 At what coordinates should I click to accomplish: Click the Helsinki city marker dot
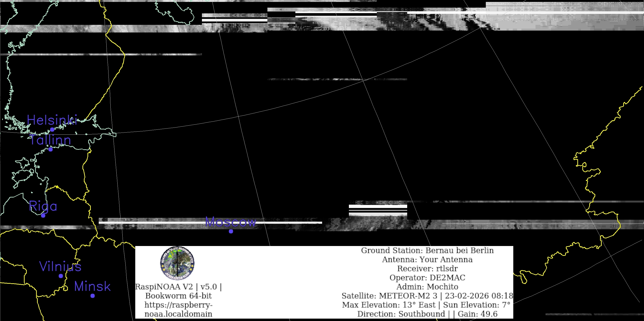52,129
